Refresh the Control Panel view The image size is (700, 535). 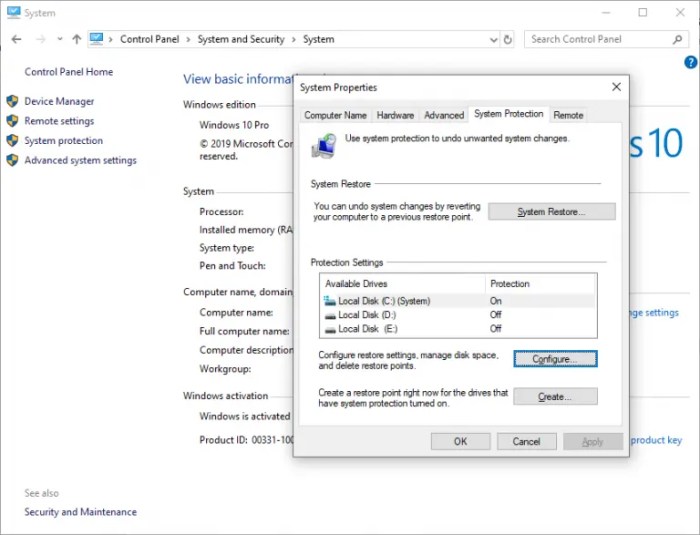508,40
